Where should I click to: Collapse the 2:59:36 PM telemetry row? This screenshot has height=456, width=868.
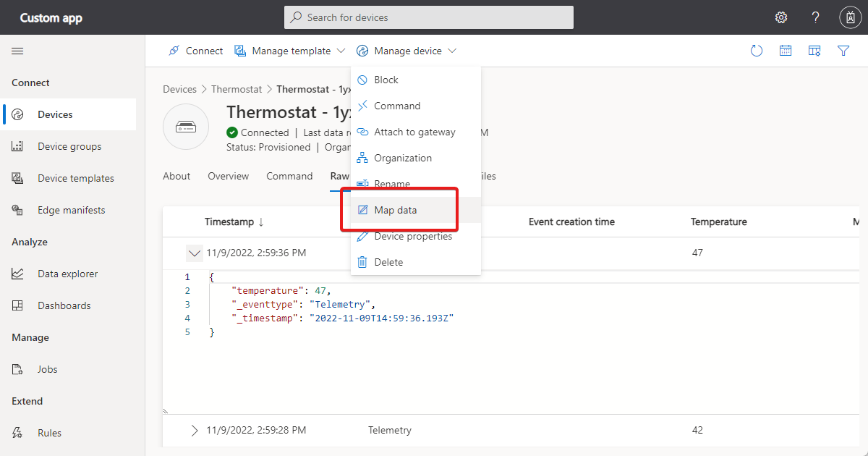194,253
